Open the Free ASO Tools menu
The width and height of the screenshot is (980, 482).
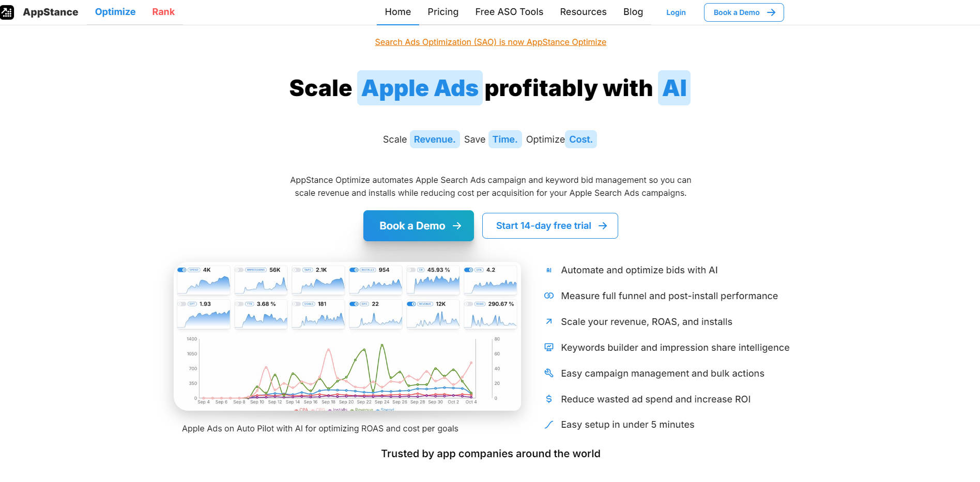(x=509, y=12)
